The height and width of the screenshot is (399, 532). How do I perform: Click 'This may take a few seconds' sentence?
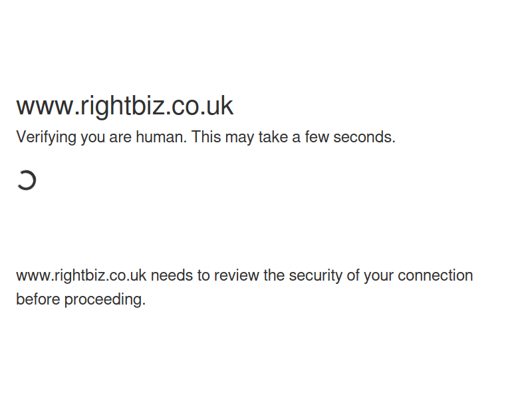click(x=293, y=137)
